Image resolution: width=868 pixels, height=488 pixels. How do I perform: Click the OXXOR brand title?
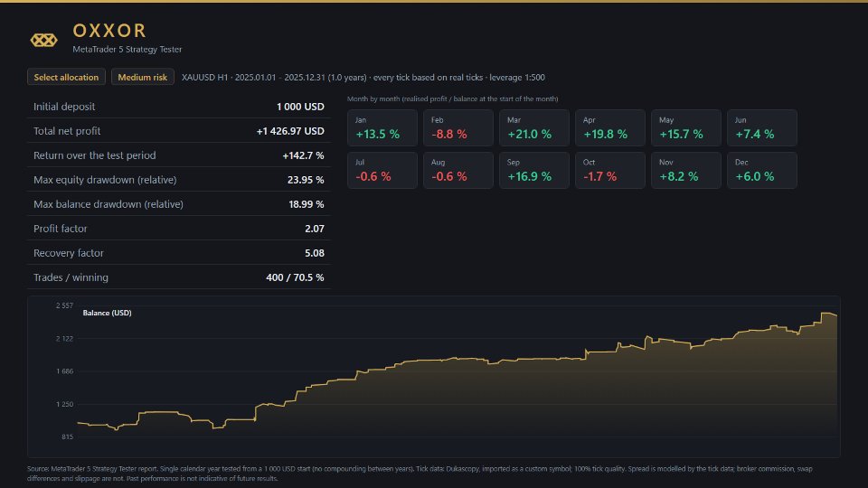109,31
